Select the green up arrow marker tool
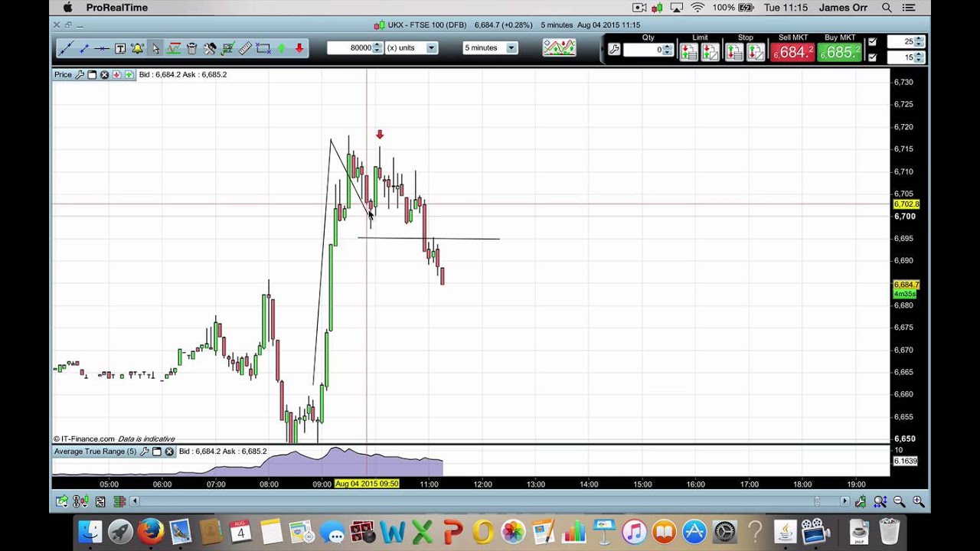Screen dimensions: 980x551 coord(281,48)
